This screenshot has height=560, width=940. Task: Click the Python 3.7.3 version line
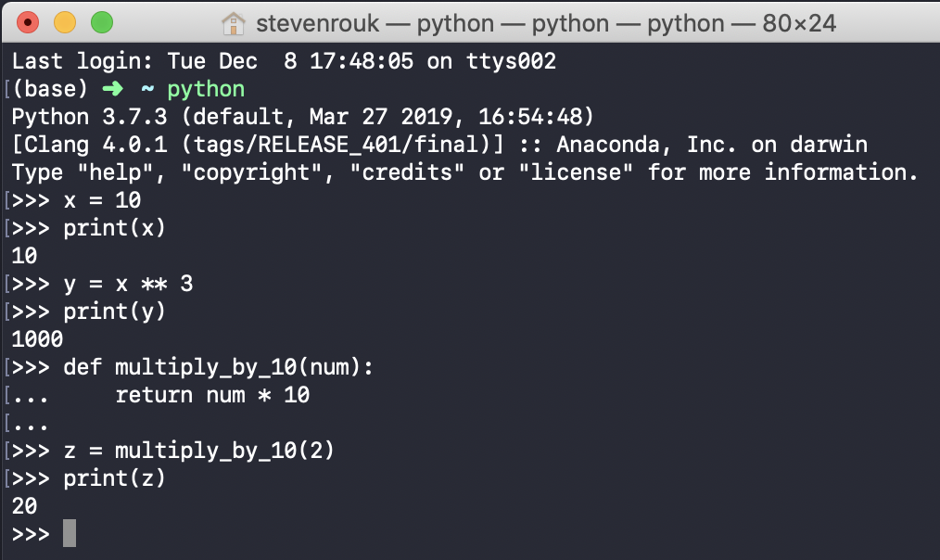coord(303,117)
